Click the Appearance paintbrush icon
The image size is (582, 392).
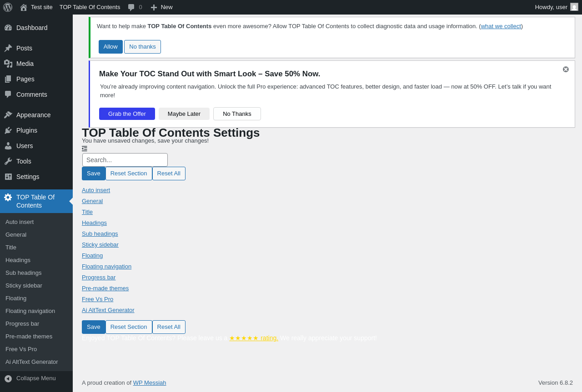[8, 115]
